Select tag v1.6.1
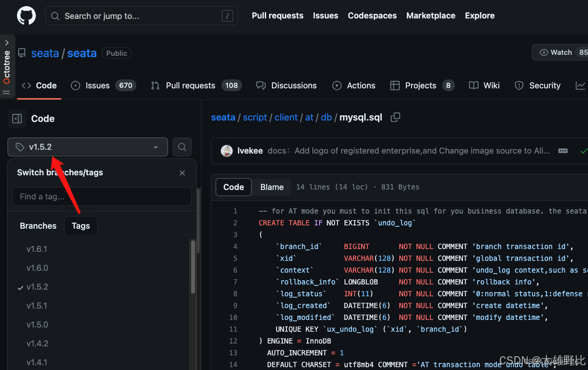This screenshot has height=370, width=588. point(37,249)
